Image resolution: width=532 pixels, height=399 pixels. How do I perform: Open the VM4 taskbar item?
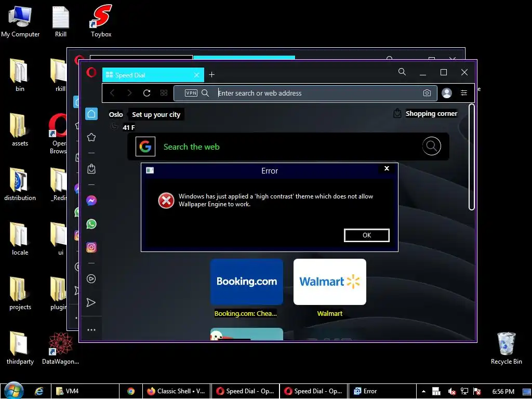86,391
